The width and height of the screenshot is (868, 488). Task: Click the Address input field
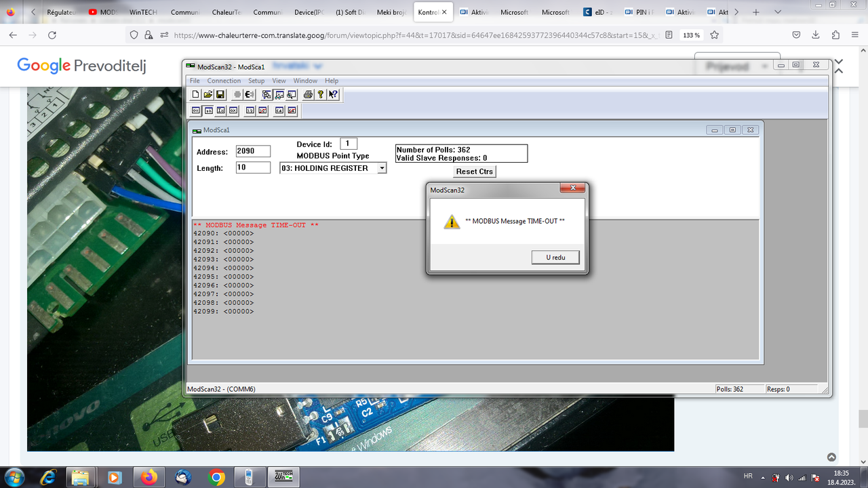coord(253,151)
